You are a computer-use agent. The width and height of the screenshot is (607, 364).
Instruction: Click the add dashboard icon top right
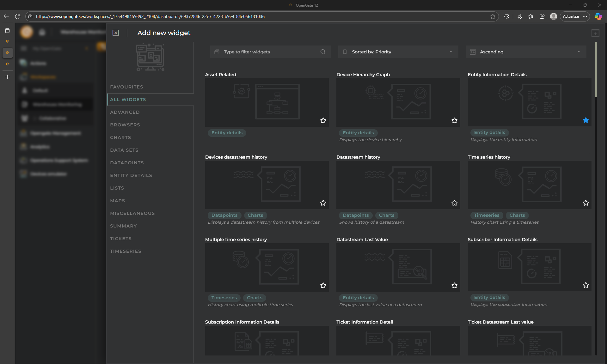pos(595,33)
